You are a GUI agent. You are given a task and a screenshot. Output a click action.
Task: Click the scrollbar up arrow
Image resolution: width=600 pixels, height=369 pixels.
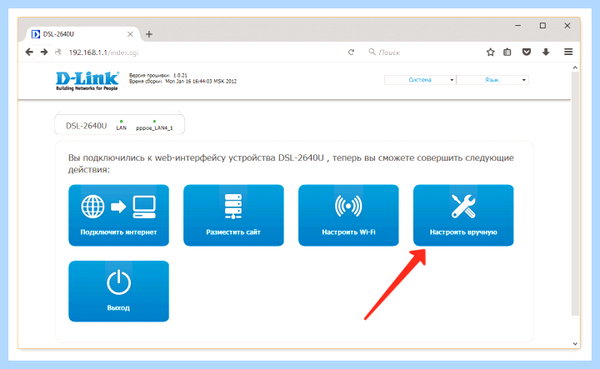click(575, 68)
